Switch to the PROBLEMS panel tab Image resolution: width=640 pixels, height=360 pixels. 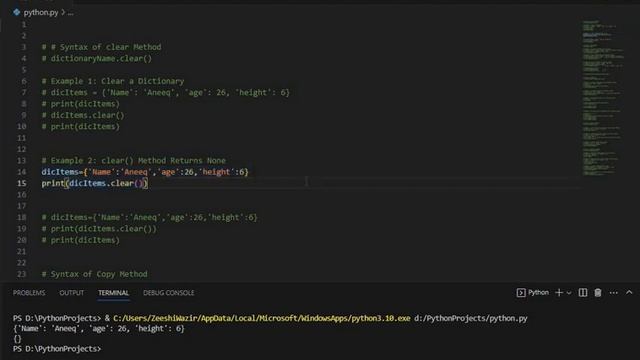(29, 293)
